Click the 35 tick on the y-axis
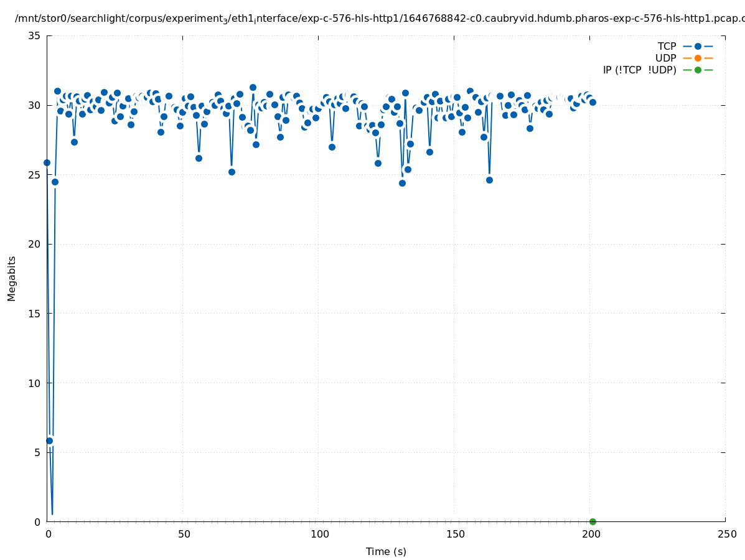This screenshot has width=745, height=560. coord(34,36)
